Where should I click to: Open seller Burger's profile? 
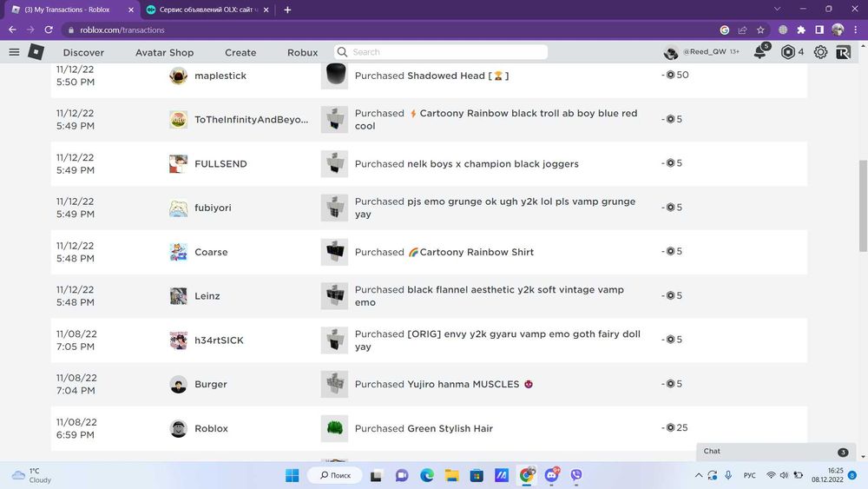tap(210, 384)
